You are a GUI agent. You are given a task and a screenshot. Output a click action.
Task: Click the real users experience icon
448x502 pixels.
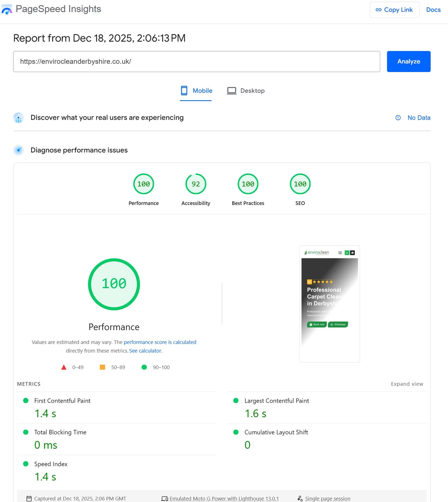(18, 118)
